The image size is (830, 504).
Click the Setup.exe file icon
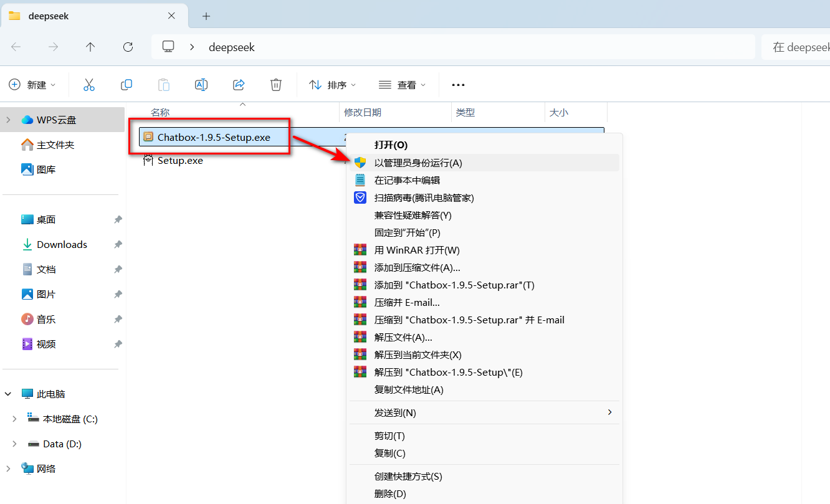point(148,160)
